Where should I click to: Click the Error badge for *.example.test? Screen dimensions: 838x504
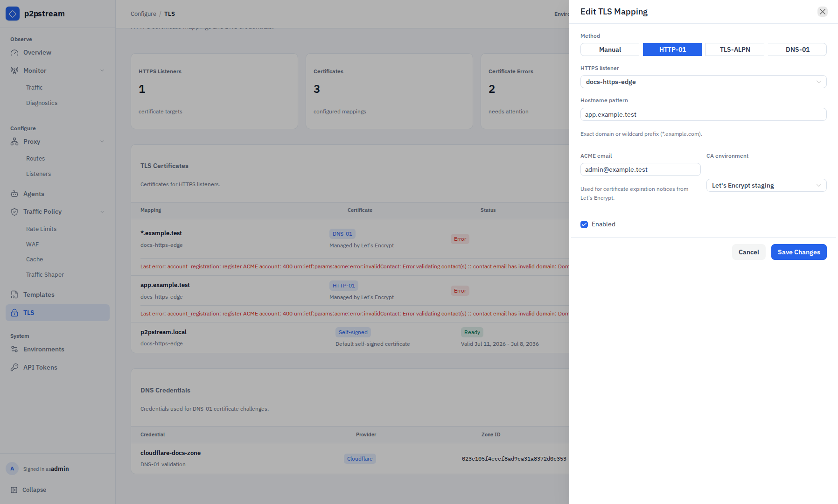point(460,239)
